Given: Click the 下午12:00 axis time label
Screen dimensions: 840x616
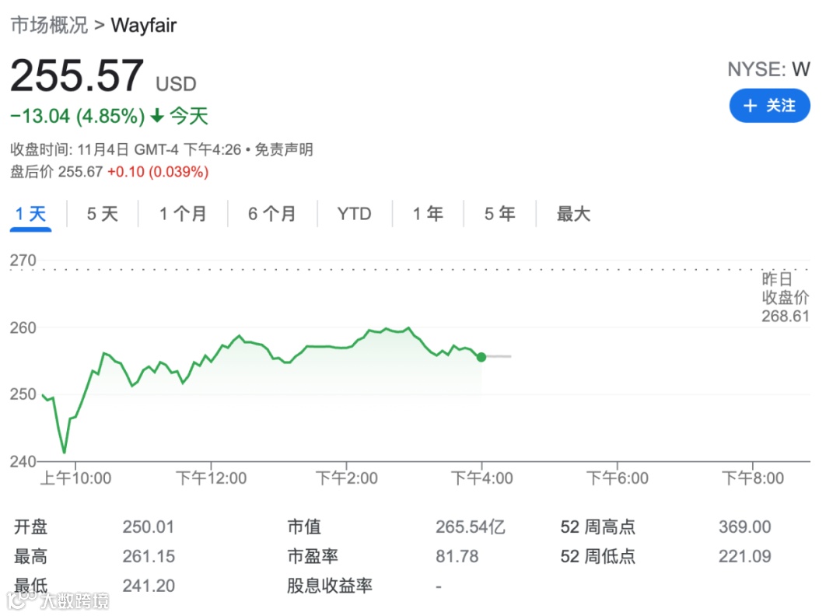Looking at the screenshot, I should click(211, 478).
